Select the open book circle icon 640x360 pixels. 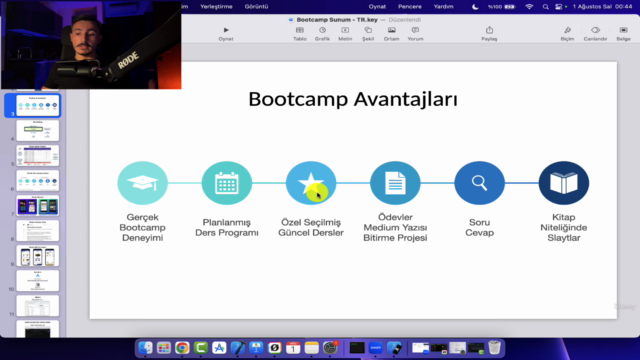point(564,183)
